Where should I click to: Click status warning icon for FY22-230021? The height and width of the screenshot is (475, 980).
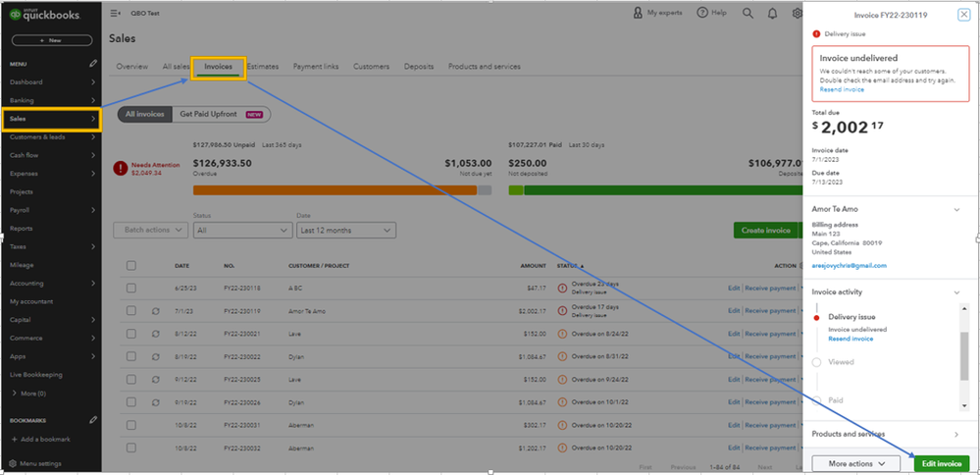coord(562,334)
